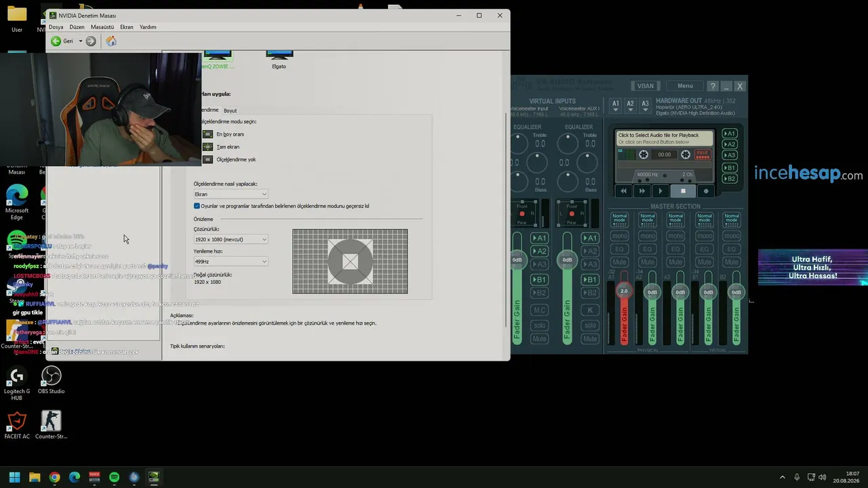
Task: Open the Düzen menu
Action: pyautogui.click(x=77, y=27)
